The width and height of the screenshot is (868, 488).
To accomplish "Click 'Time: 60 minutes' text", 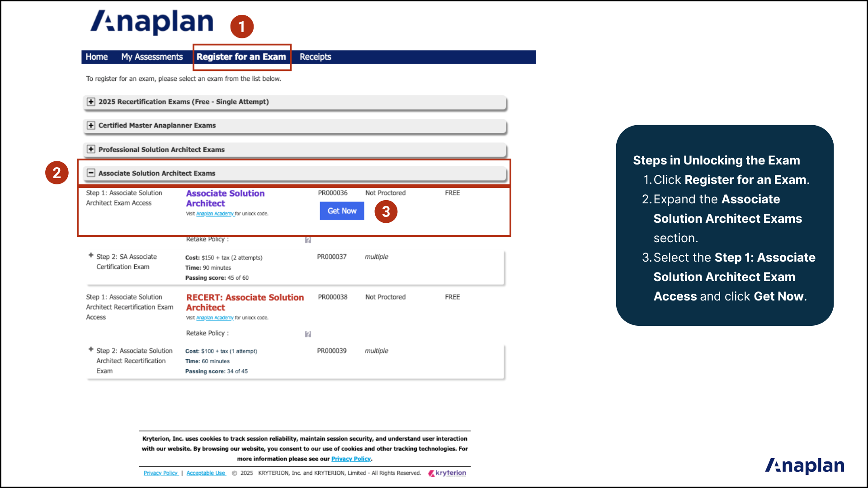I will 208,361.
